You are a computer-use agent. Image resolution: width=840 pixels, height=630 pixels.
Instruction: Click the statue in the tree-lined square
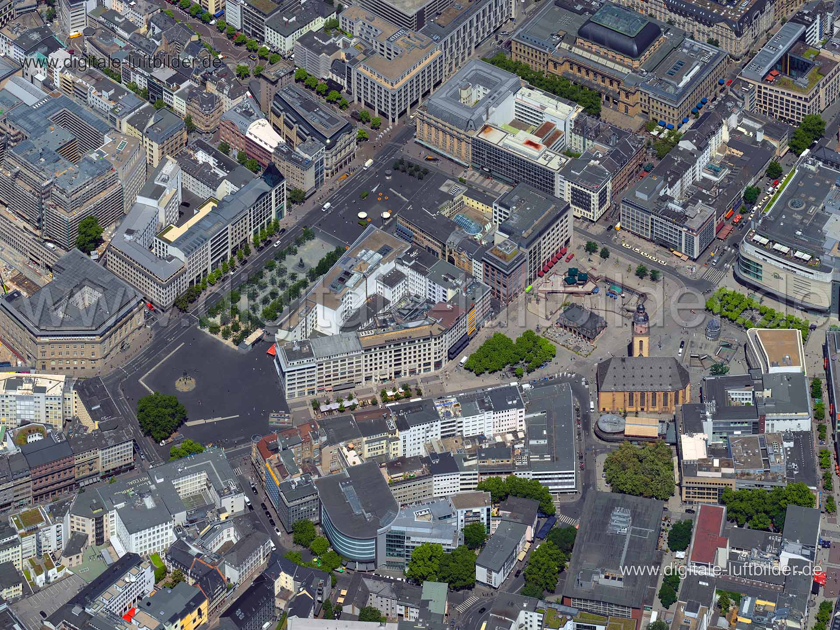pos(302,263)
